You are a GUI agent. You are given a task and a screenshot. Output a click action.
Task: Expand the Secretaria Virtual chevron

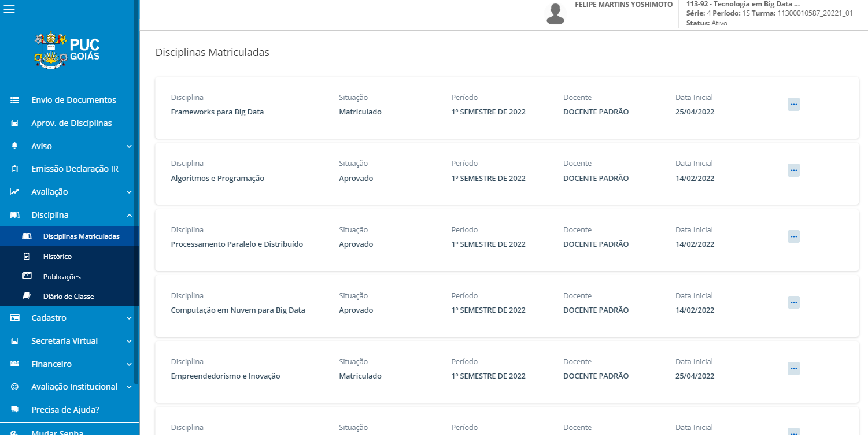point(129,342)
